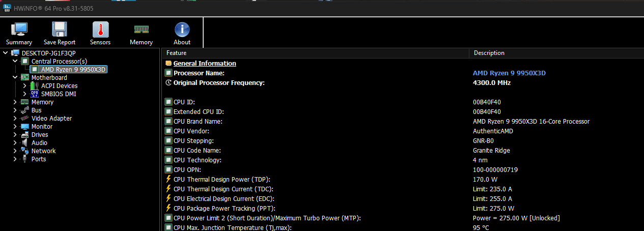
Task: Select Original Processor Frequency row
Action: pos(403,82)
